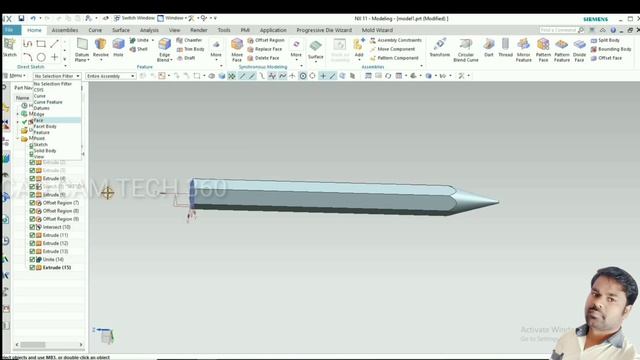Image resolution: width=640 pixels, height=360 pixels.
Task: Select the Line sketch tool
Action: [54, 44]
